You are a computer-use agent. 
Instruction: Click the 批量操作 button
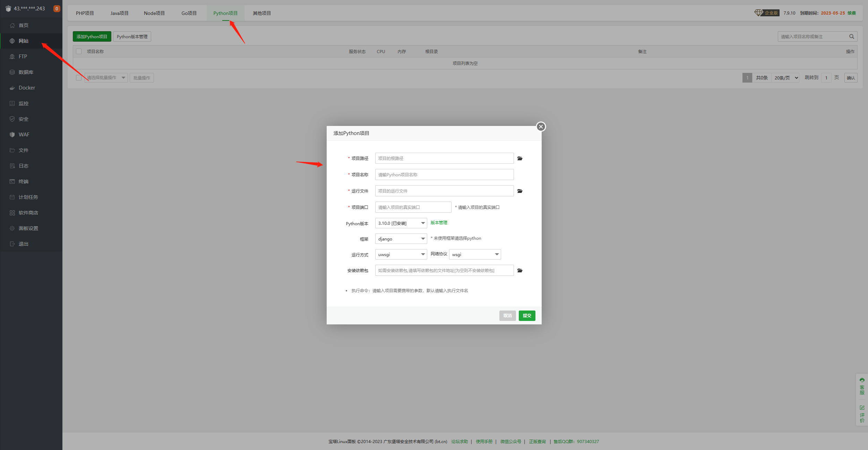(x=142, y=78)
